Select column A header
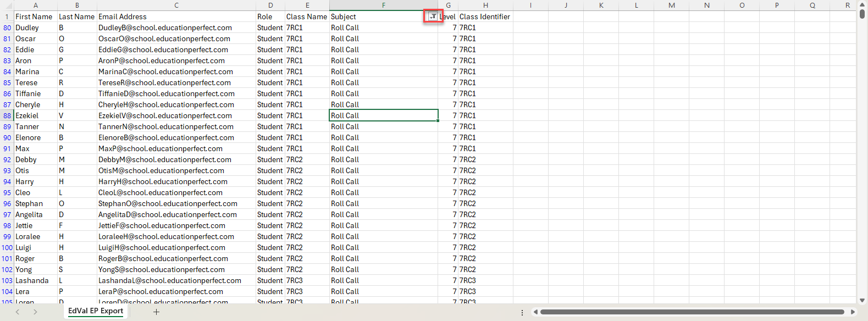 [36, 5]
